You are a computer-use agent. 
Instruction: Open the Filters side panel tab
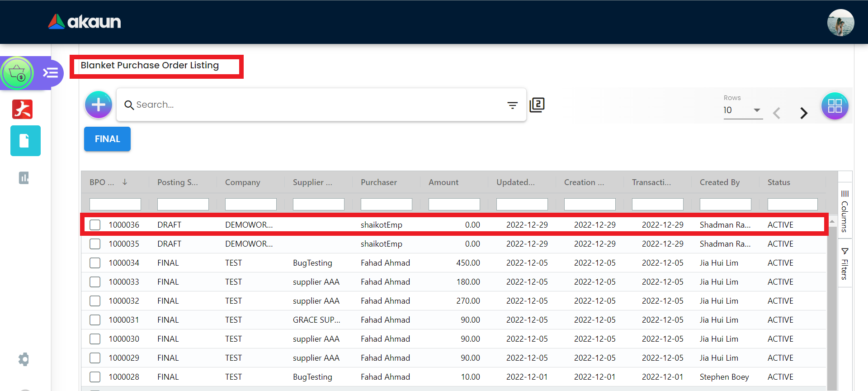pyautogui.click(x=844, y=264)
